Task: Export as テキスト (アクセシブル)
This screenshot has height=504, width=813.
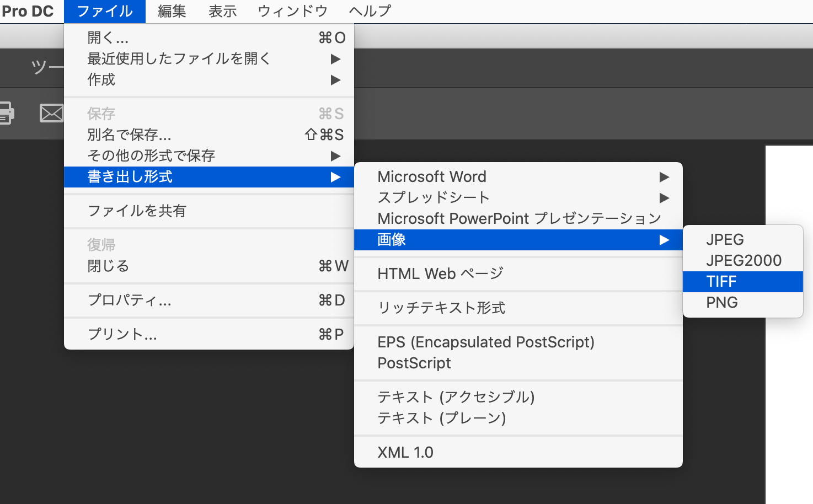Action: (x=518, y=397)
